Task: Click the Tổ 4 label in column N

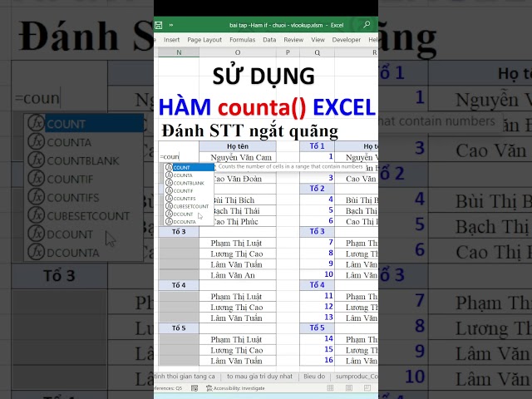Action: [x=179, y=285]
